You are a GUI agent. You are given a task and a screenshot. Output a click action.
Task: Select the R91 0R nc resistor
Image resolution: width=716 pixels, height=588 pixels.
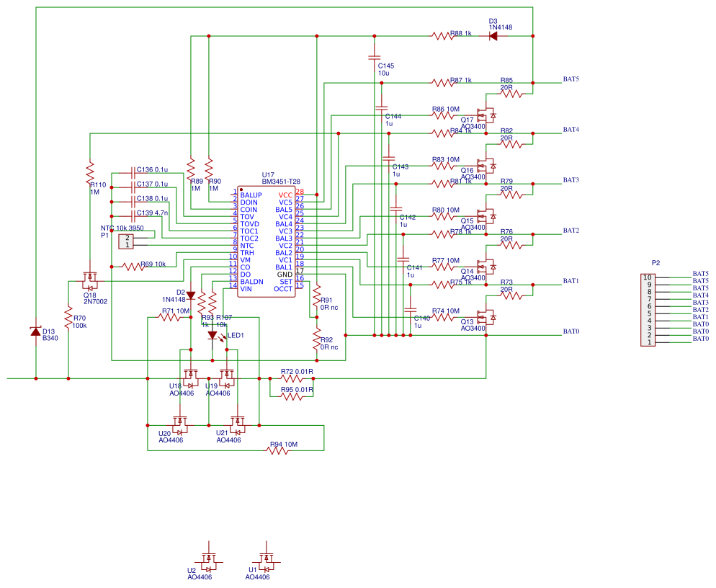click(317, 295)
